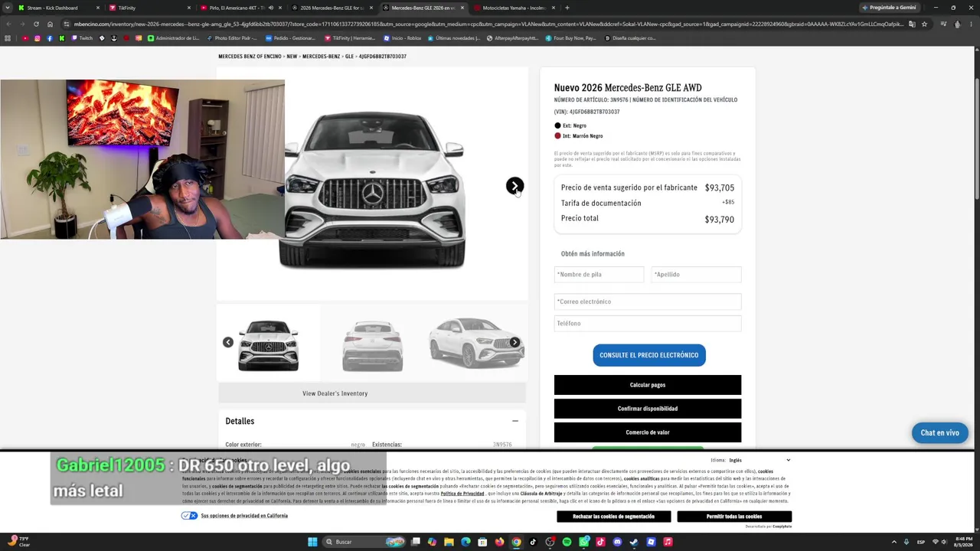Viewport: 980px width, 551px height.
Task: Open Spotify from taskbar
Action: 567,542
